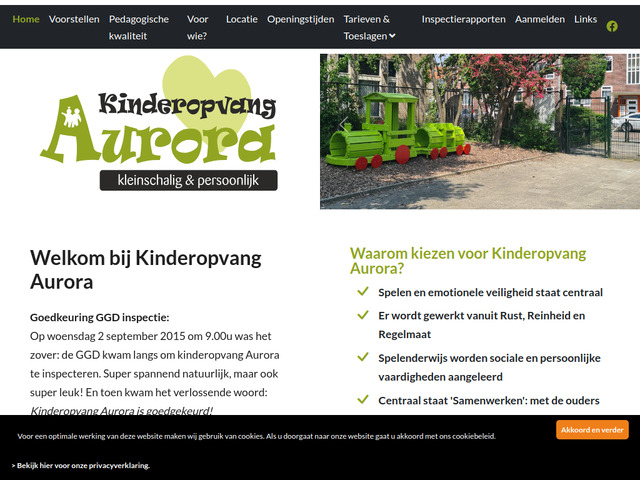Click the checkmark beside 'Spelen en emotionele veiligheid'

pos(362,292)
